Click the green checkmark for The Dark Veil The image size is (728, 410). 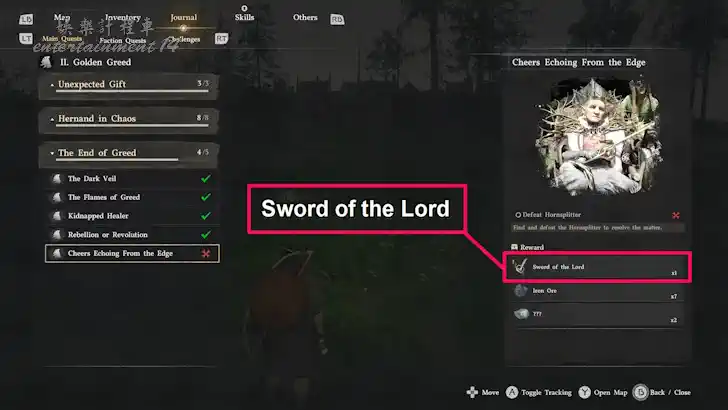coord(206,179)
